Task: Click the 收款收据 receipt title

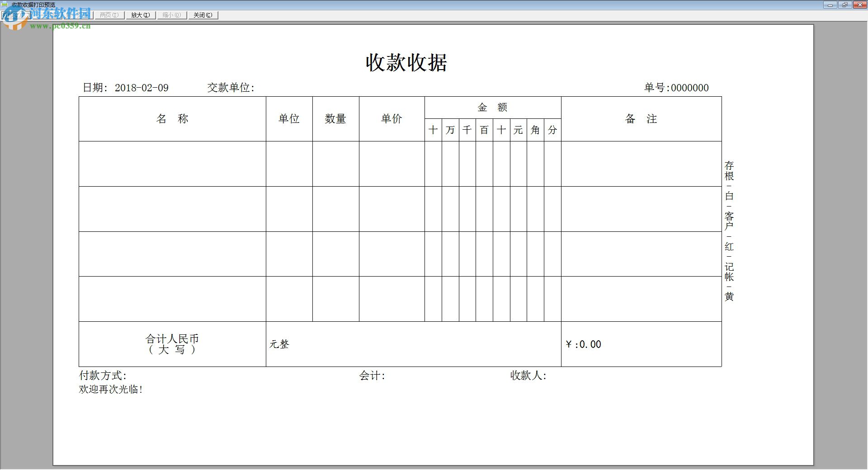Action: [406, 62]
